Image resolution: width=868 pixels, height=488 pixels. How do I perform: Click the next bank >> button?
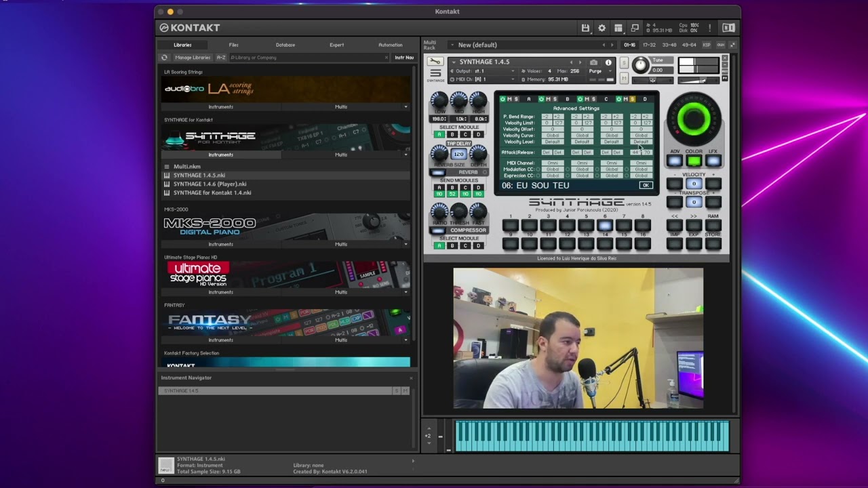click(694, 226)
